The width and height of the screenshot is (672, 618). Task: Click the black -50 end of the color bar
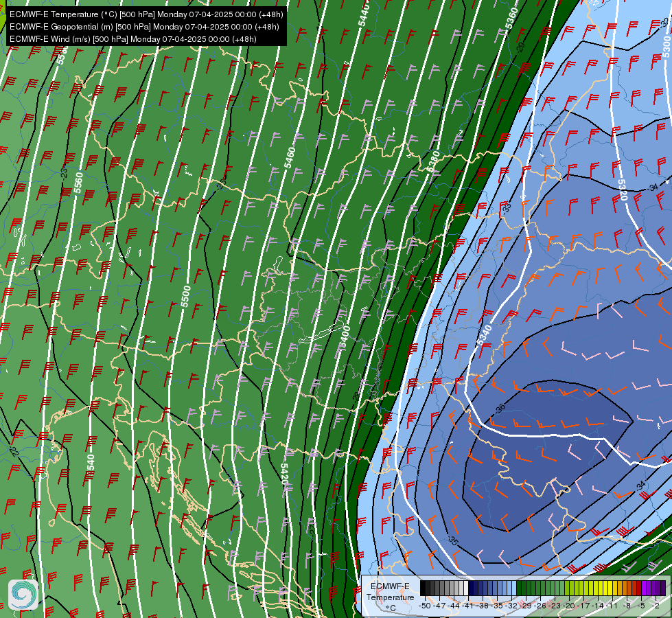pyautogui.click(x=423, y=588)
